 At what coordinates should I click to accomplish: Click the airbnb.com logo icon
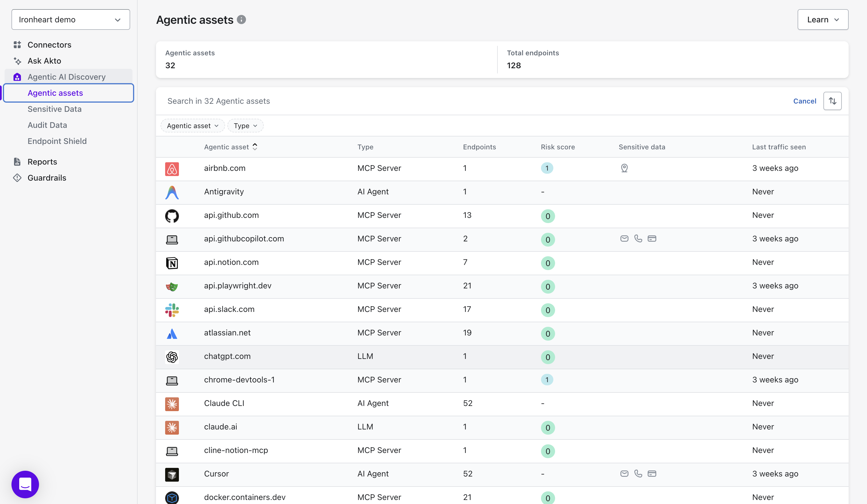pos(172,169)
